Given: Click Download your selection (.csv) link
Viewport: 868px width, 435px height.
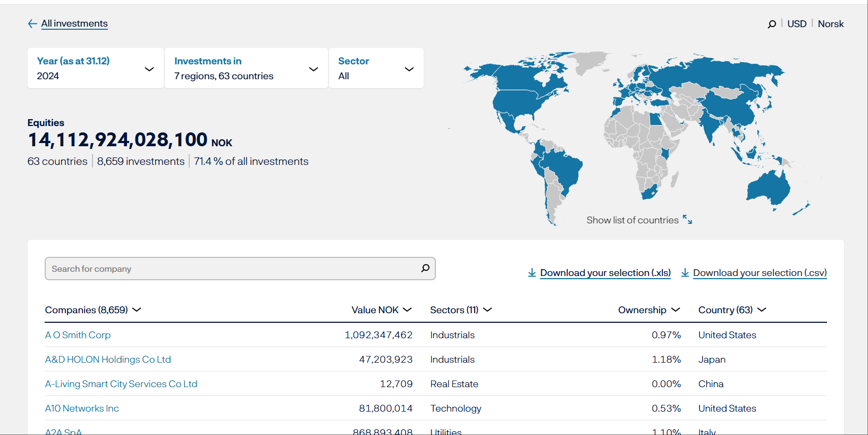Looking at the screenshot, I should click(760, 273).
